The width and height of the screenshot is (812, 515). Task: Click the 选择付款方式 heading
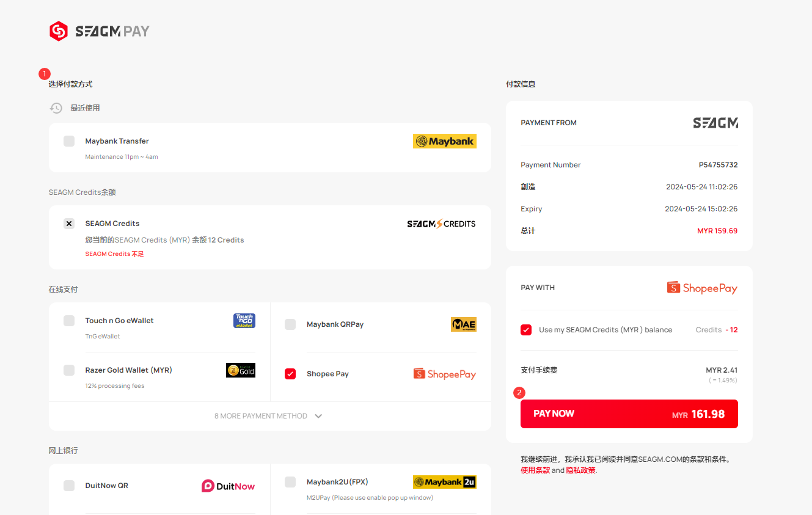[x=71, y=84]
